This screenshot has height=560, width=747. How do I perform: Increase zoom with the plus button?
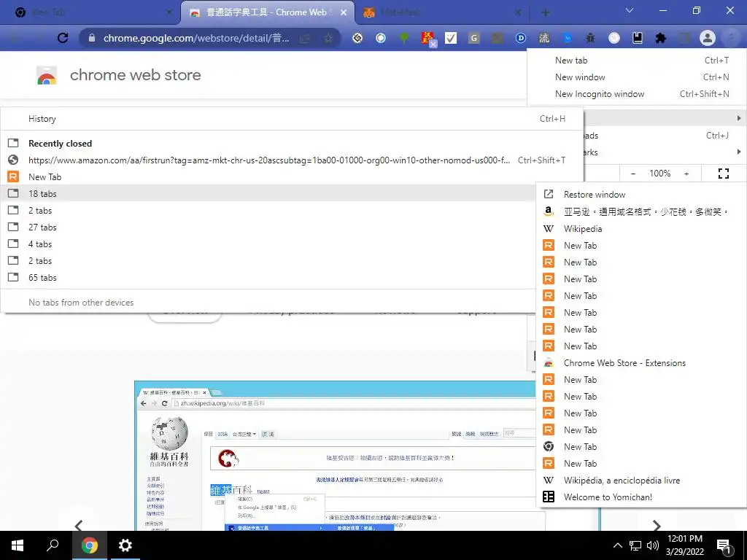coord(686,174)
